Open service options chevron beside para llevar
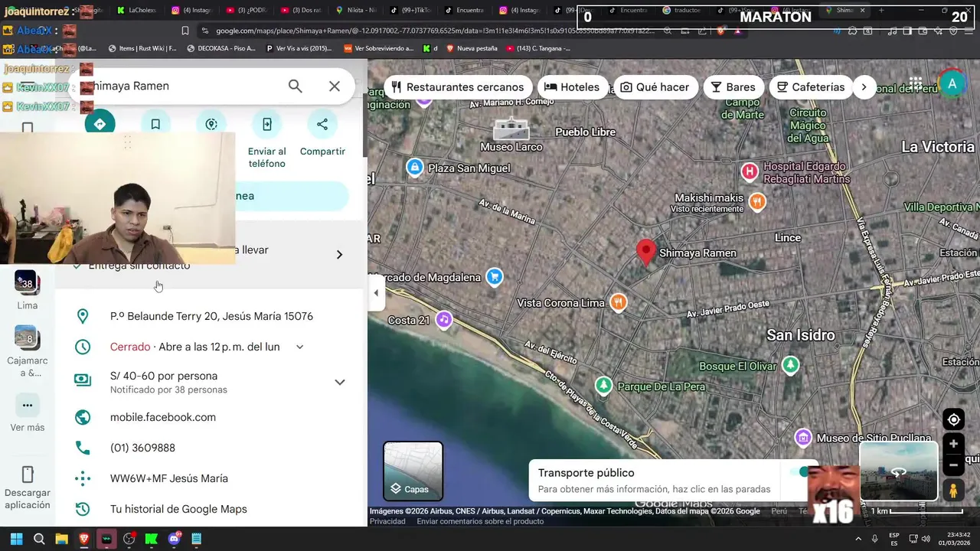 pyautogui.click(x=339, y=254)
